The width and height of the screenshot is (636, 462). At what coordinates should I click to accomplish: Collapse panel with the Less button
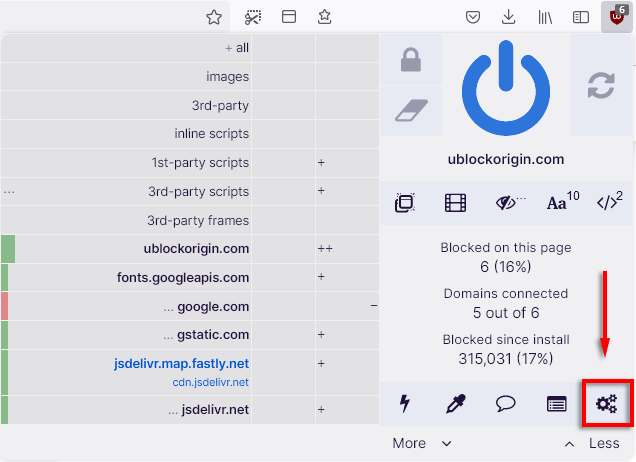point(592,443)
